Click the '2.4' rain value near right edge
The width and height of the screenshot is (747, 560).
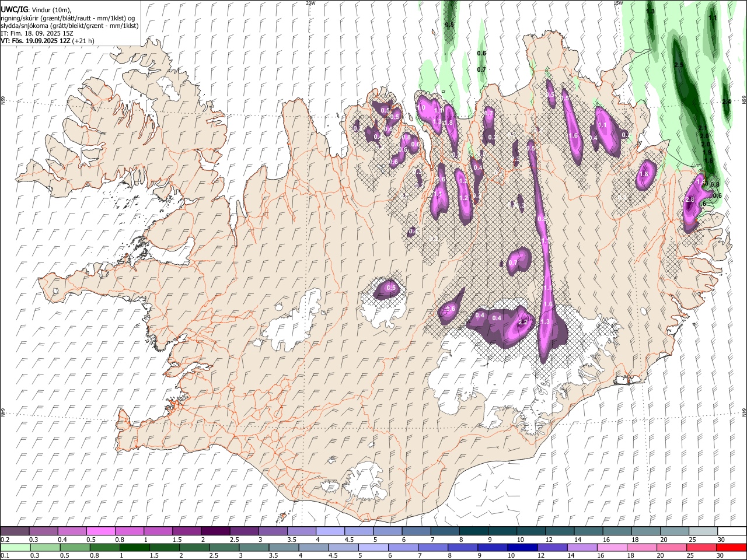click(x=727, y=101)
